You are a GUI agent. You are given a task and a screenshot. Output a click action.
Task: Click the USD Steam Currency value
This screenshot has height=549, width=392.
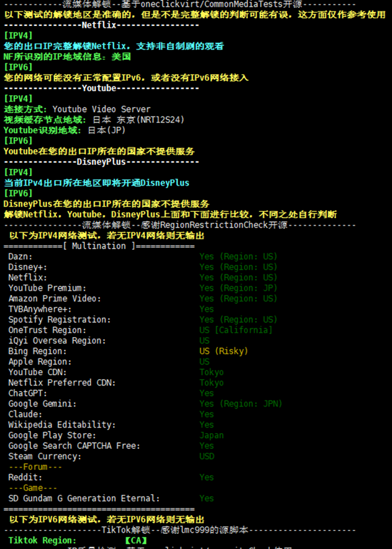click(x=207, y=456)
